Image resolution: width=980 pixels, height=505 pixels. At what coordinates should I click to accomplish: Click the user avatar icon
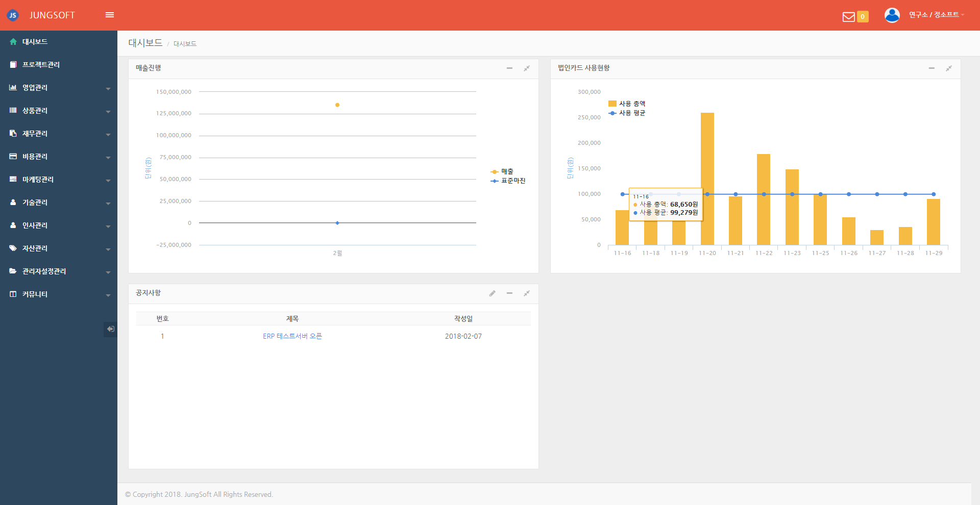[892, 15]
